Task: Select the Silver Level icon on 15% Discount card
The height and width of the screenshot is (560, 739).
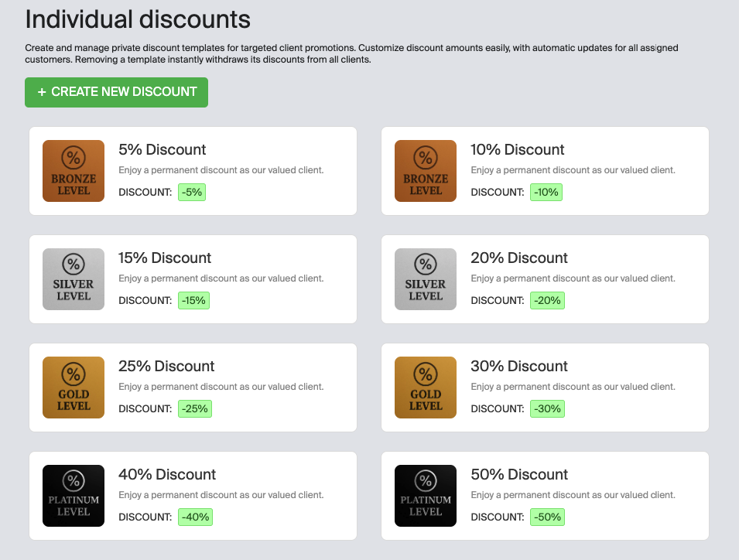Action: point(73,279)
